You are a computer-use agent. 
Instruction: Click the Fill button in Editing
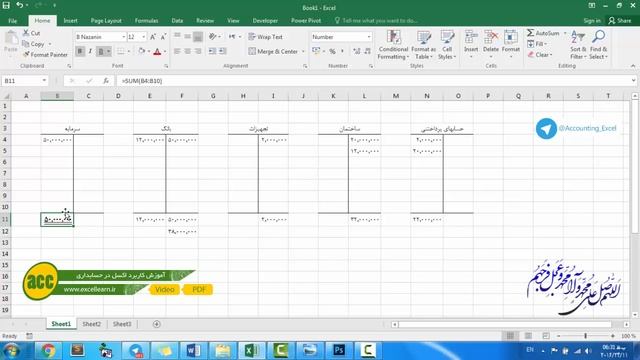click(537, 44)
